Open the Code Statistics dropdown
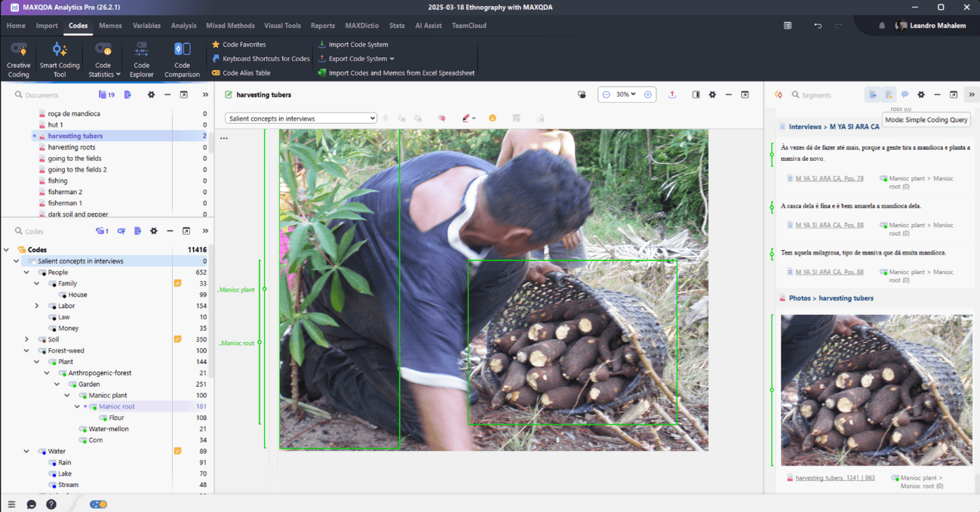This screenshot has width=980, height=512. point(103,59)
